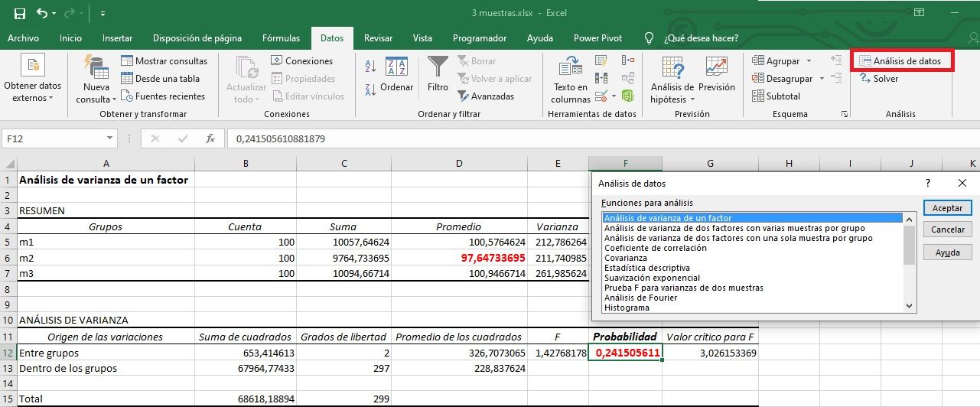Toggle the Filtro funnel button
Screen dimensions: 980x407
tap(438, 74)
